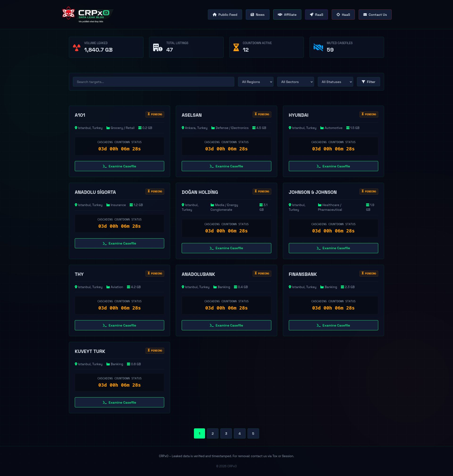
Task: Click Examine Casefile on the A101 card
Action: [119, 166]
